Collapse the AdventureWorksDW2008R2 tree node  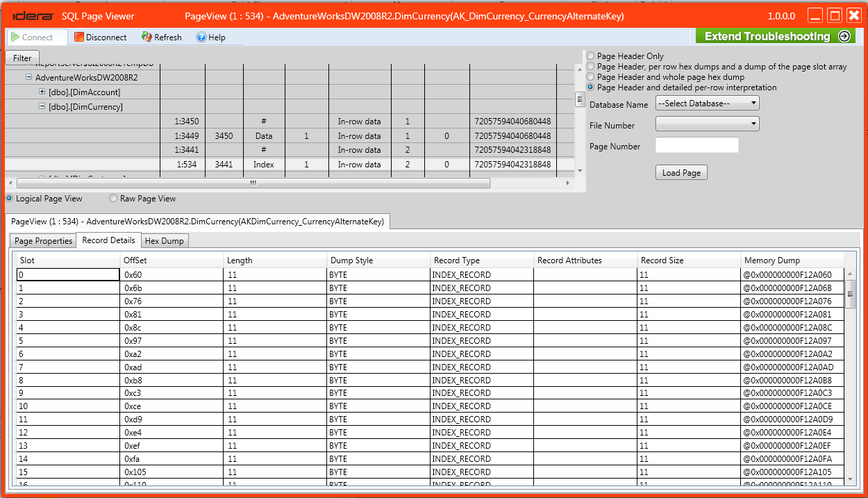(x=28, y=77)
